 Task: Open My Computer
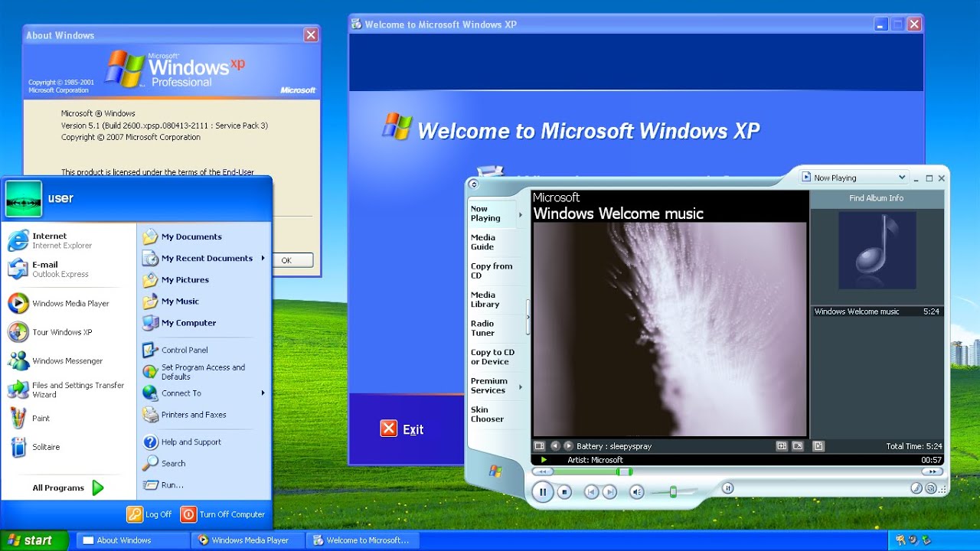click(x=204, y=322)
